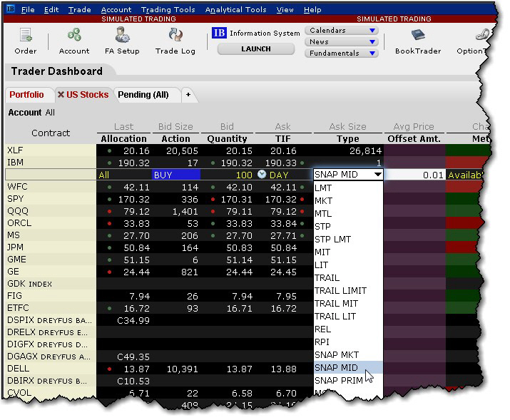Open the Analytical Tools menu
This screenshot has width=510, height=420.
(x=235, y=10)
